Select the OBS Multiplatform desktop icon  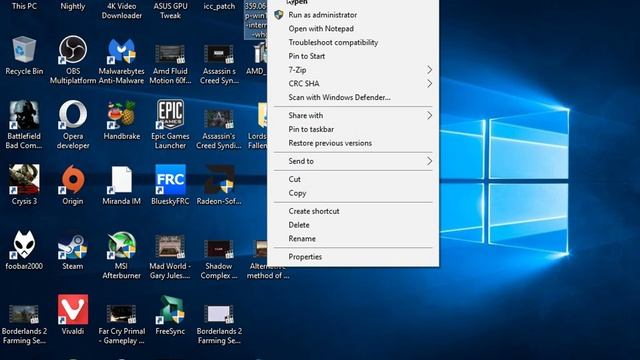coord(73,49)
